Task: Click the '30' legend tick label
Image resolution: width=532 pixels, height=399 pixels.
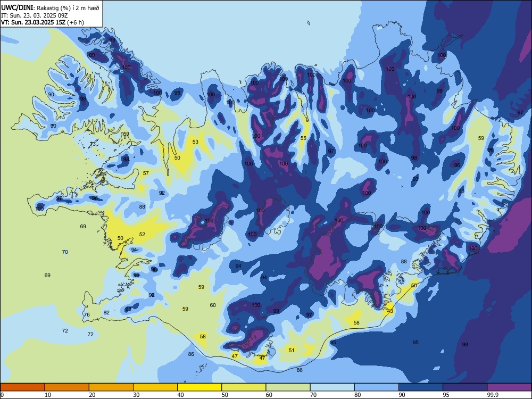Action: pos(136,395)
